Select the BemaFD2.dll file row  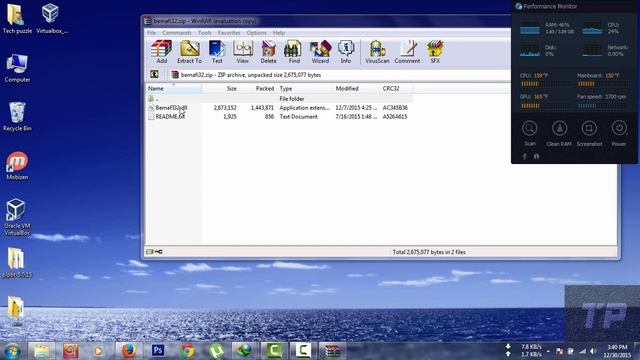[x=278, y=108]
